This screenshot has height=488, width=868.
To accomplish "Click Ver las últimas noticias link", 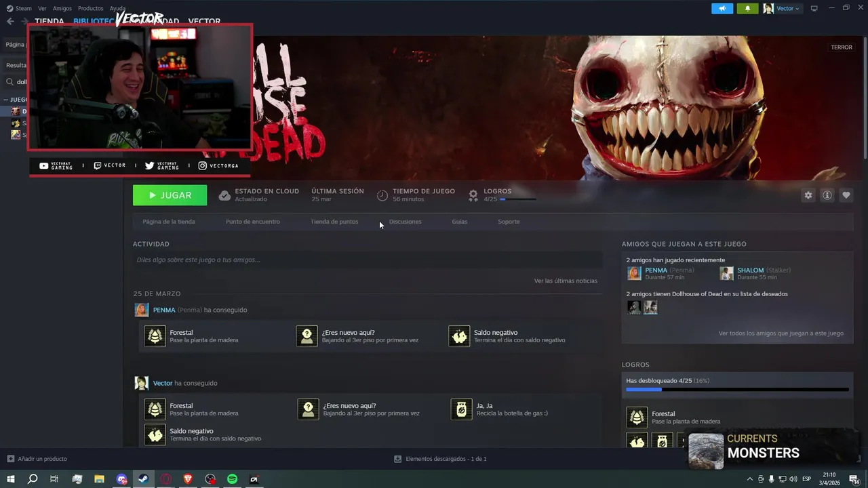I will 566,281.
